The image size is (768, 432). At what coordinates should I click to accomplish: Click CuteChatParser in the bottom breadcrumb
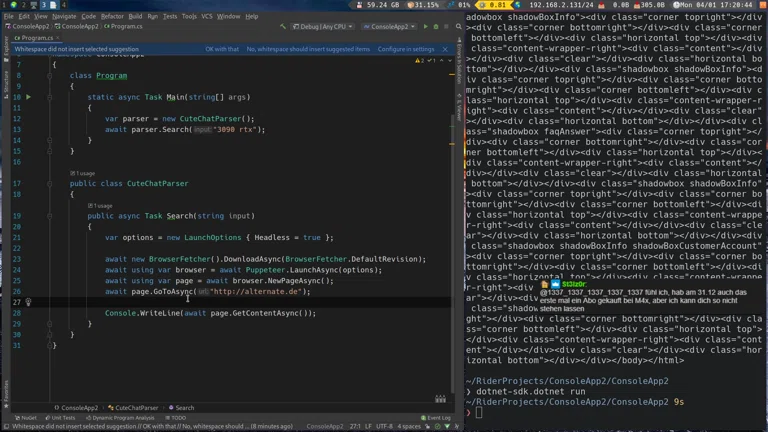(x=133, y=408)
